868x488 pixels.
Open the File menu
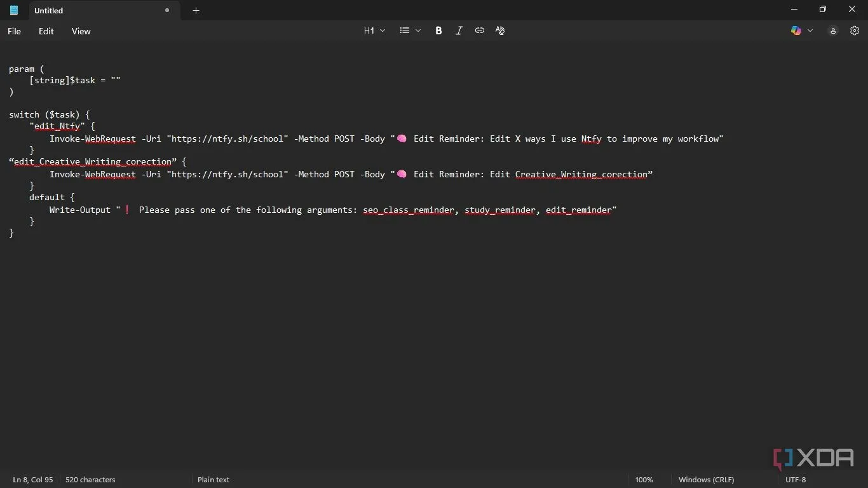pyautogui.click(x=14, y=31)
